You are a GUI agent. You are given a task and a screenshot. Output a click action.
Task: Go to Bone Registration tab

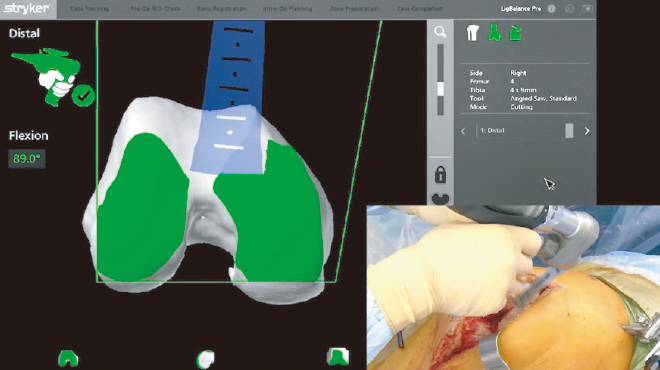pyautogui.click(x=221, y=9)
